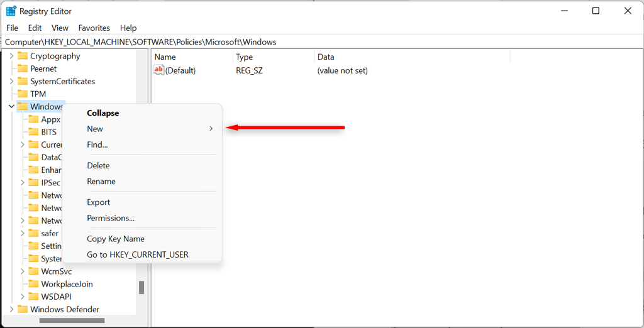Open the Favorites menu
The image size is (644, 328).
point(94,28)
